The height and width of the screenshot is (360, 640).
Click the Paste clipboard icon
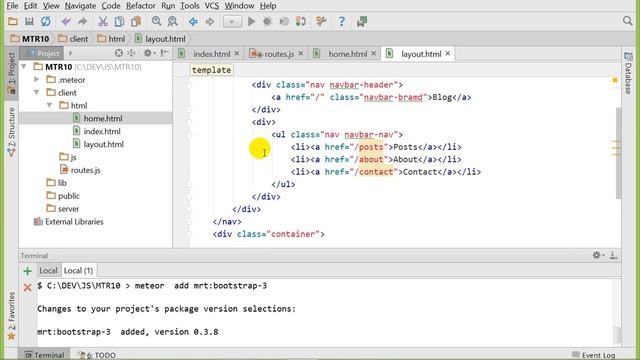coord(136,21)
